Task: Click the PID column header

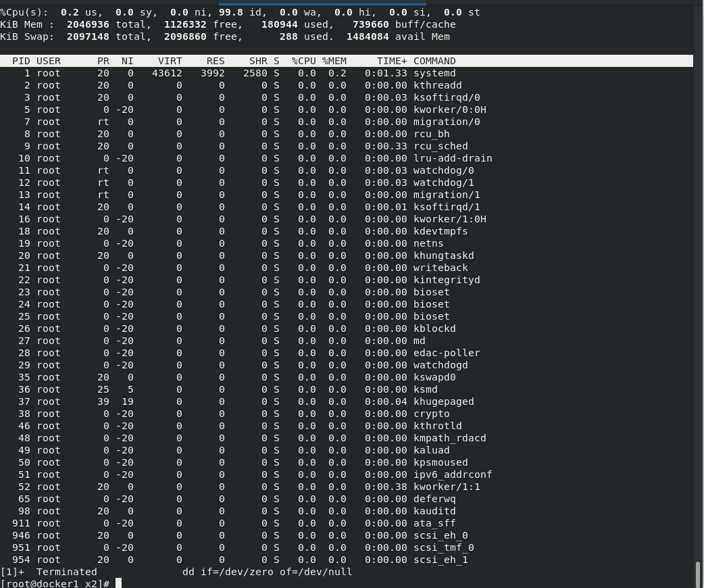Action: click(x=21, y=61)
